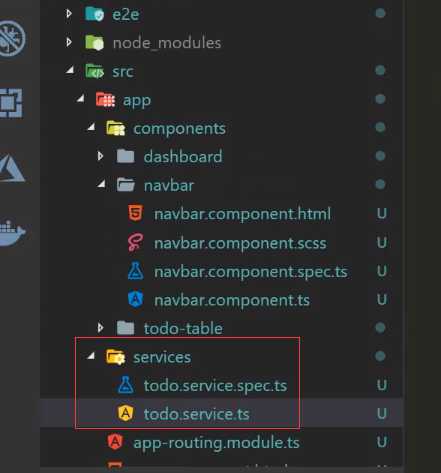
Task: Click the git status dot beside app folder
Action: point(380,99)
